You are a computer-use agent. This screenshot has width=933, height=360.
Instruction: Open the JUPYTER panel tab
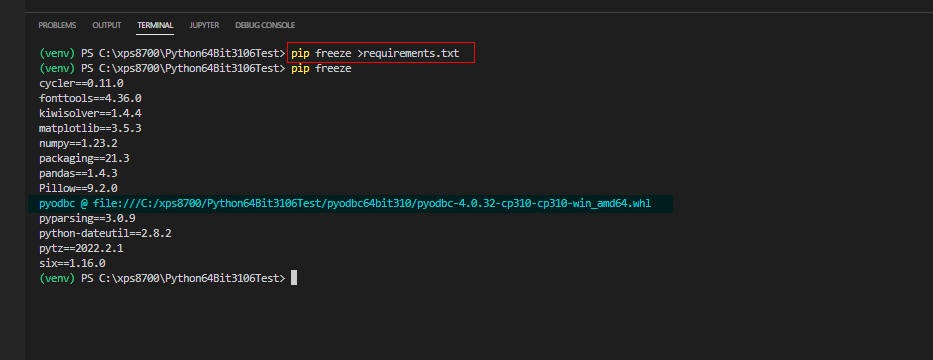[204, 25]
